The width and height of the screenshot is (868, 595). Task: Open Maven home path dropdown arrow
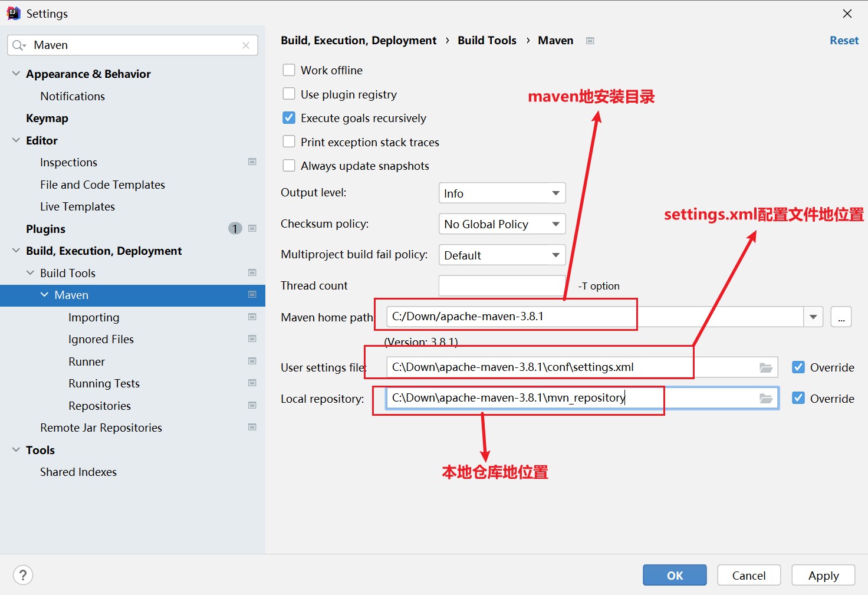coord(813,317)
